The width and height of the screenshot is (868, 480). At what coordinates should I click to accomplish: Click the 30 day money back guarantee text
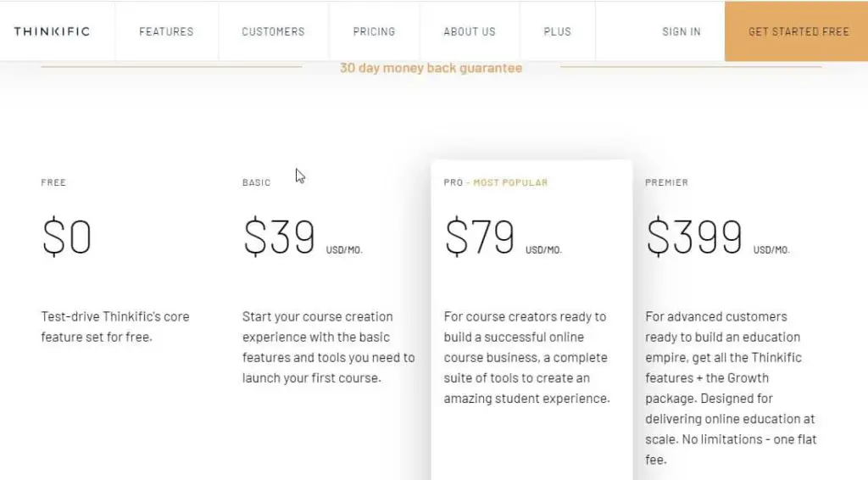(431, 68)
